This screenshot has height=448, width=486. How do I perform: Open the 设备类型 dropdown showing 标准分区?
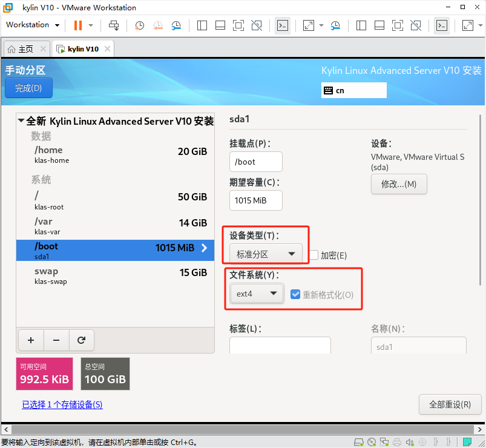tap(266, 254)
